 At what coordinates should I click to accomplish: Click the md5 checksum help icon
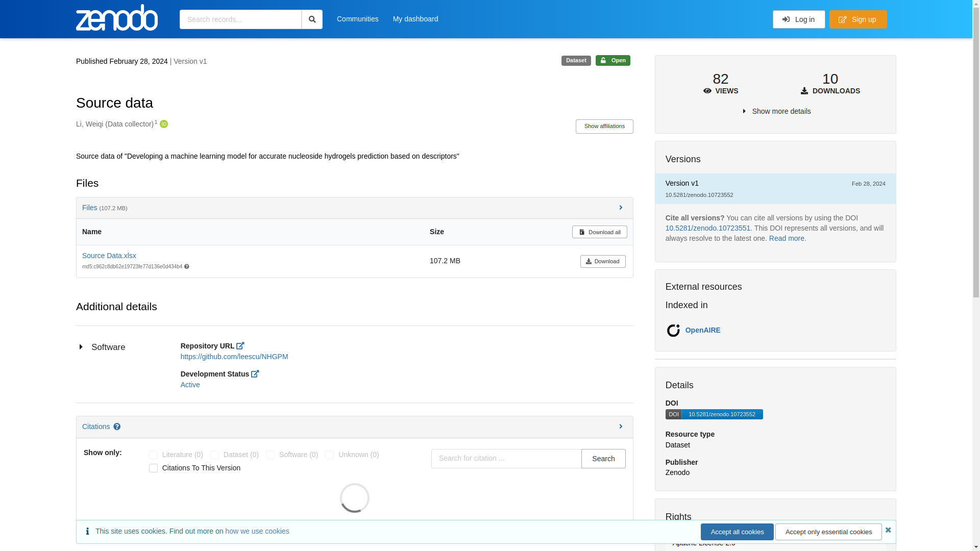pos(187,267)
